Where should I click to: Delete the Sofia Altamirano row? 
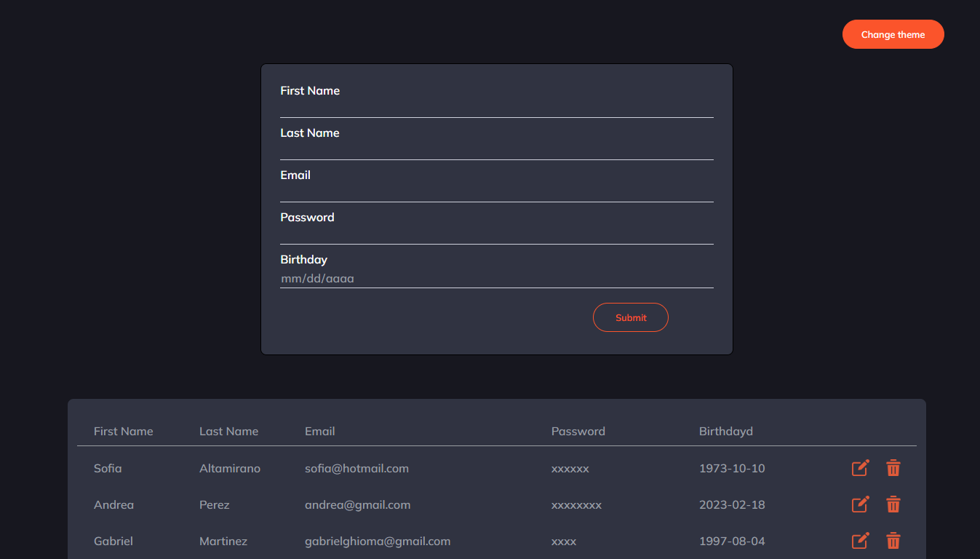pyautogui.click(x=893, y=468)
